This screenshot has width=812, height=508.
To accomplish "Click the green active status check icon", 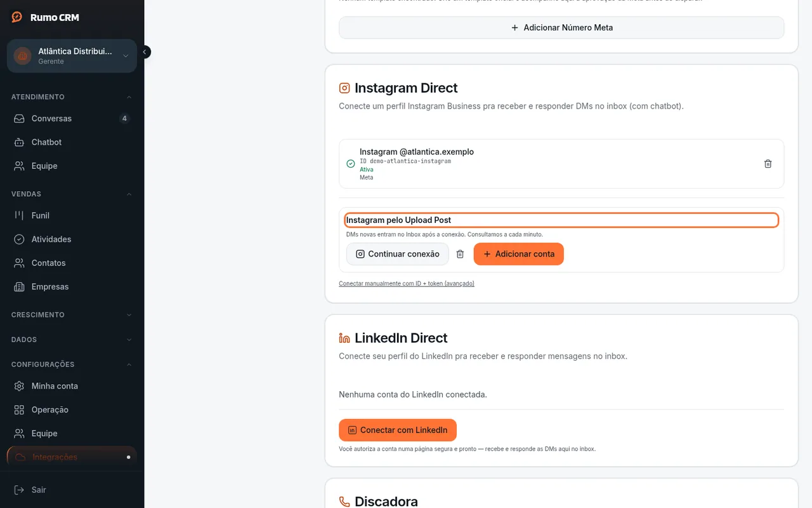I will (x=351, y=164).
